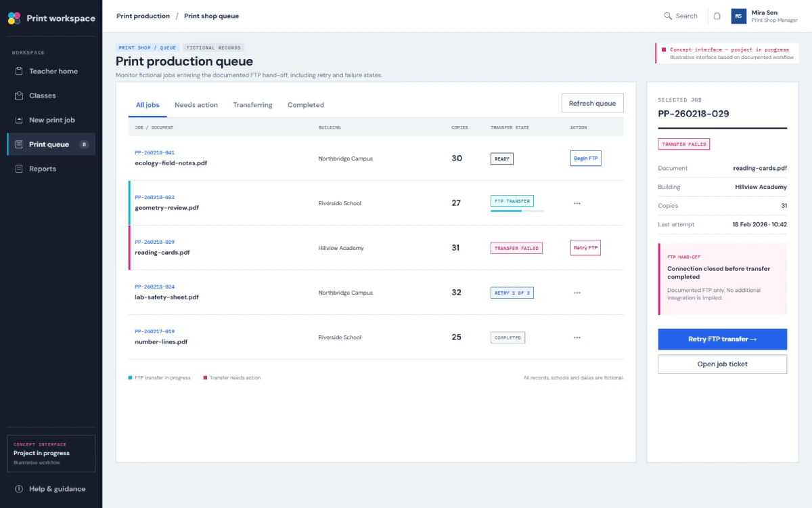The width and height of the screenshot is (812, 508).
Task: Click the RETRY 2 OF 3 badge
Action: click(x=512, y=293)
